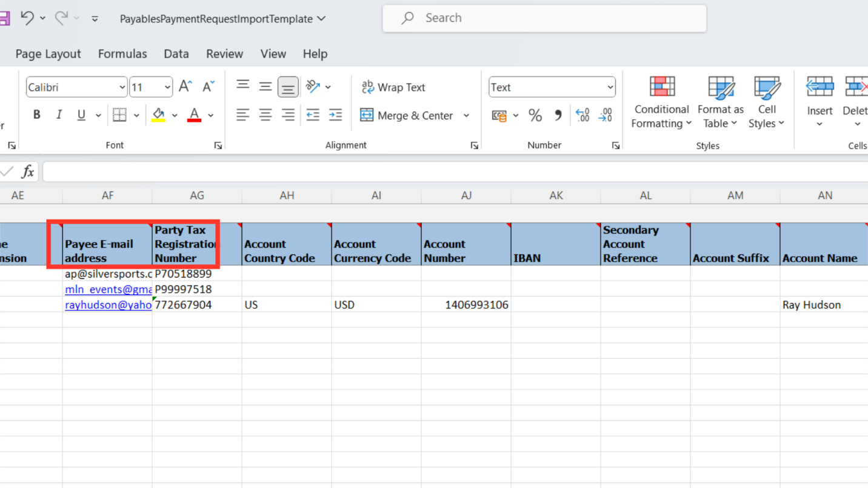868x488 pixels.
Task: Click the fx Insert Function icon
Action: 28,172
